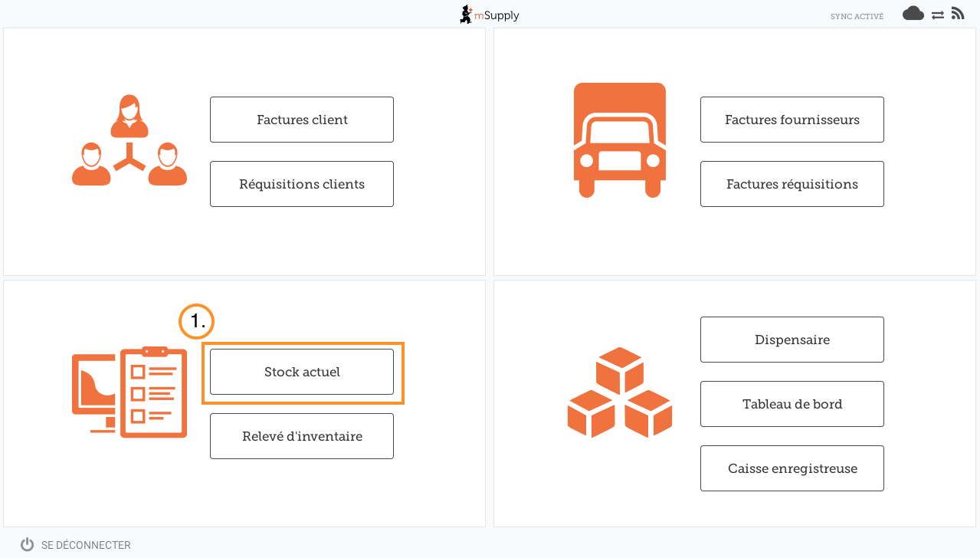This screenshot has height=558, width=980.
Task: Go to the Dispensaire module
Action: tap(792, 340)
